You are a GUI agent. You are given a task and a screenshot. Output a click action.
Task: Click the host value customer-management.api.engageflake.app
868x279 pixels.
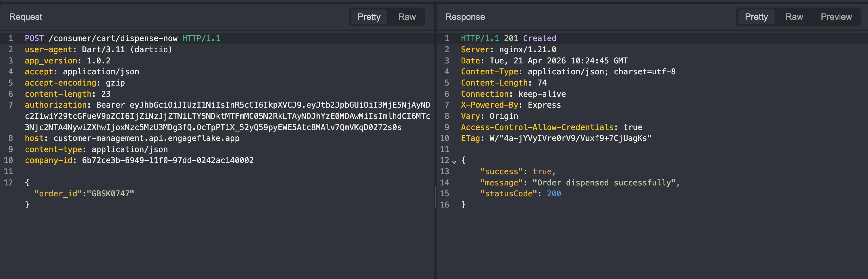tap(146, 138)
